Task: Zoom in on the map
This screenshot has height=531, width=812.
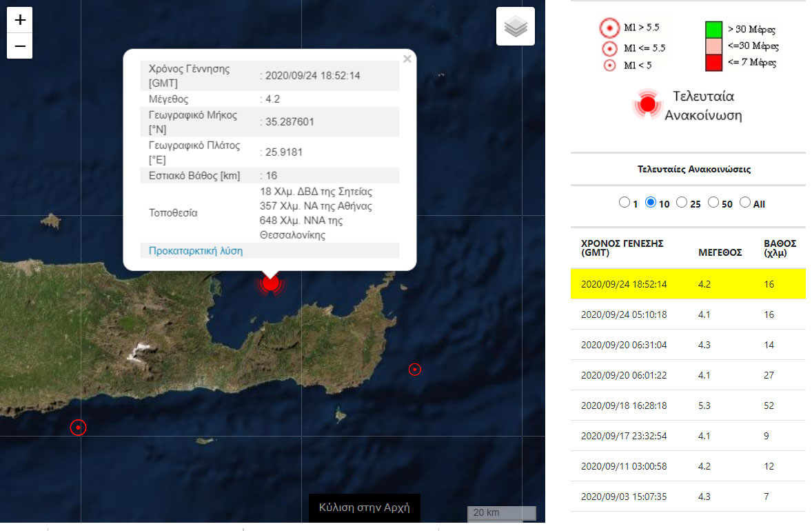Action: pyautogui.click(x=20, y=20)
